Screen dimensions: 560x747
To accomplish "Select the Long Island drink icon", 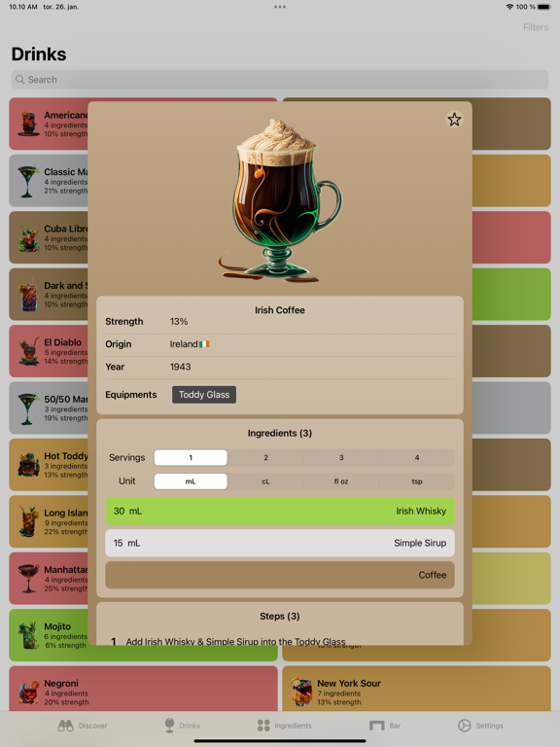I will 28,521.
